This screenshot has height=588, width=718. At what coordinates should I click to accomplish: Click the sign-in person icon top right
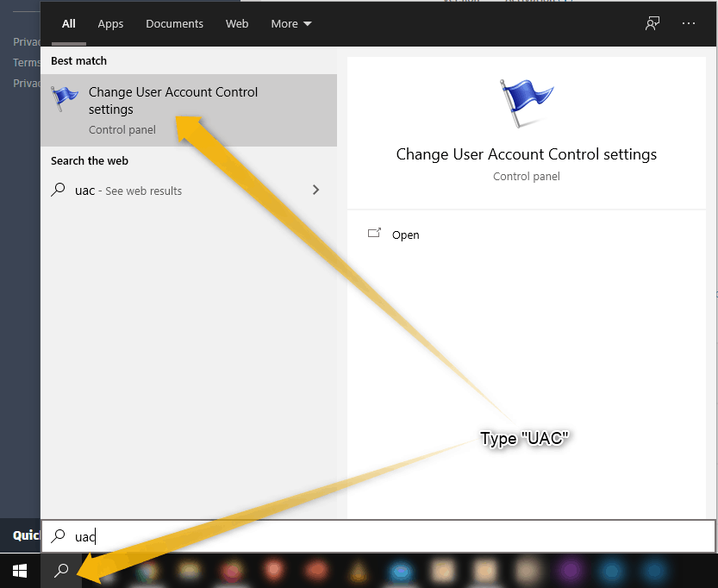pyautogui.click(x=652, y=23)
